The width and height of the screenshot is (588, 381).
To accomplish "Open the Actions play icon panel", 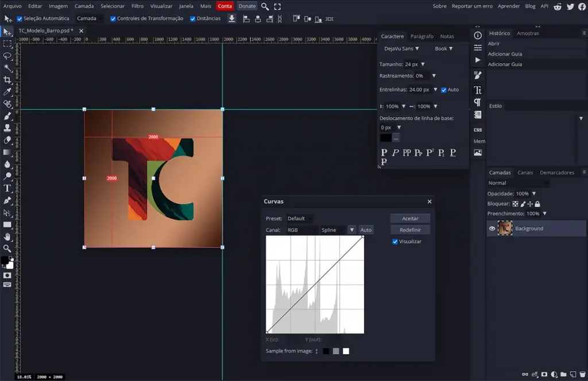I will pyautogui.click(x=478, y=60).
